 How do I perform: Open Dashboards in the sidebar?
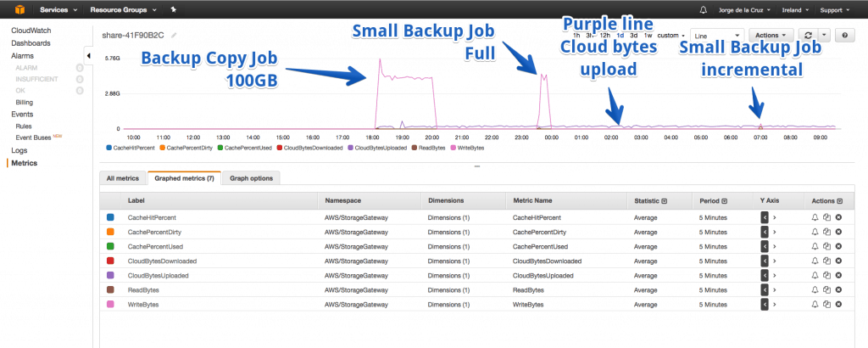[x=31, y=43]
